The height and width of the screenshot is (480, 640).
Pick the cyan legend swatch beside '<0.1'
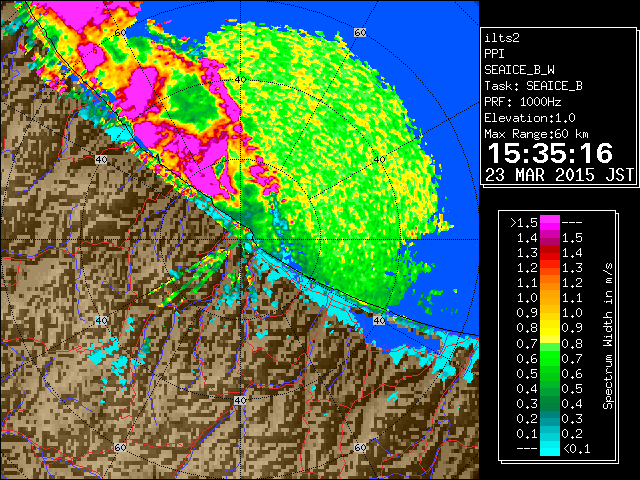550,449
